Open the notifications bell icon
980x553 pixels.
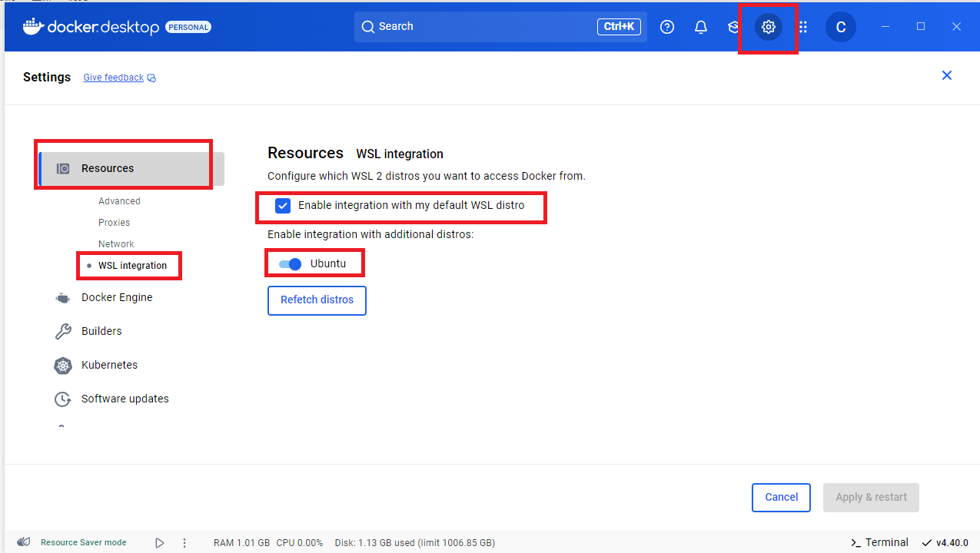tap(701, 27)
